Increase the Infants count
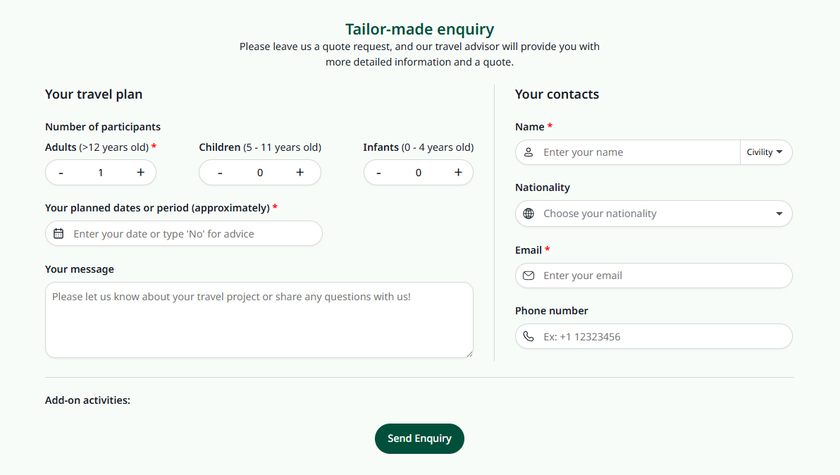The height and width of the screenshot is (475, 840). (458, 173)
